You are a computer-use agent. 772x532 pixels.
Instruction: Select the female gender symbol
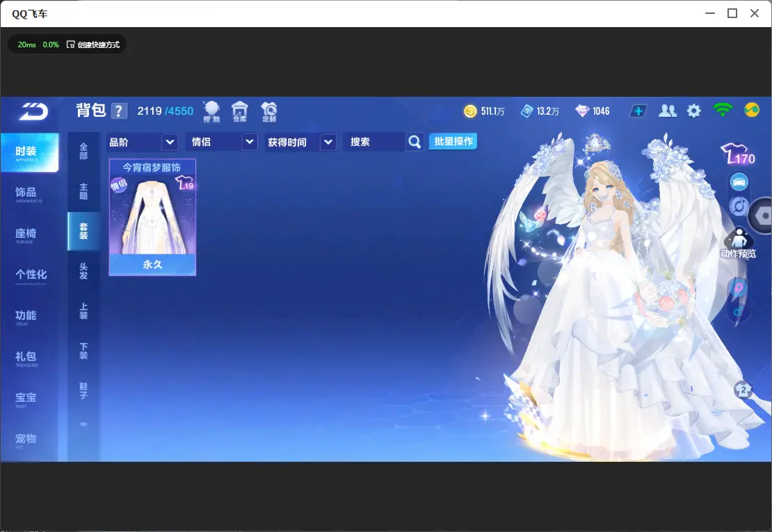(738, 288)
